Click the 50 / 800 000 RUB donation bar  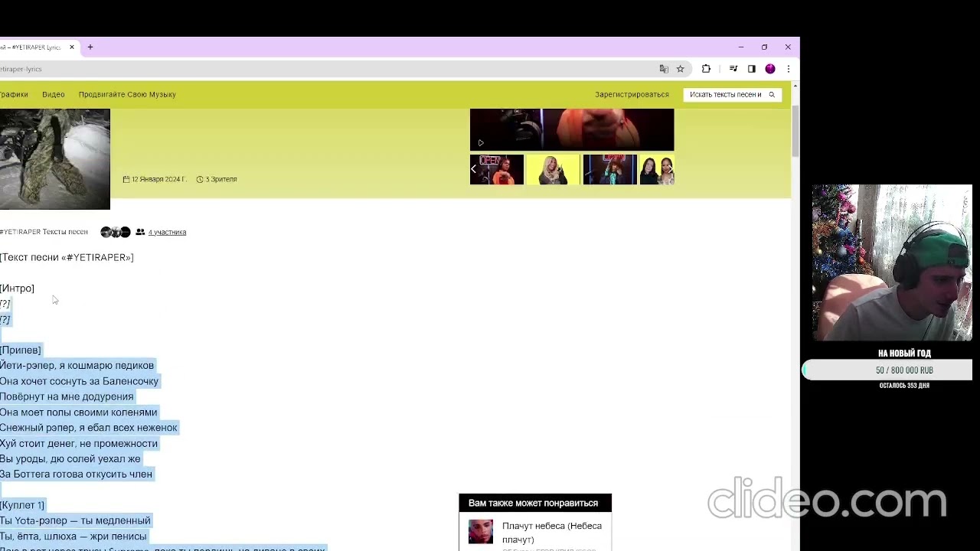887,370
